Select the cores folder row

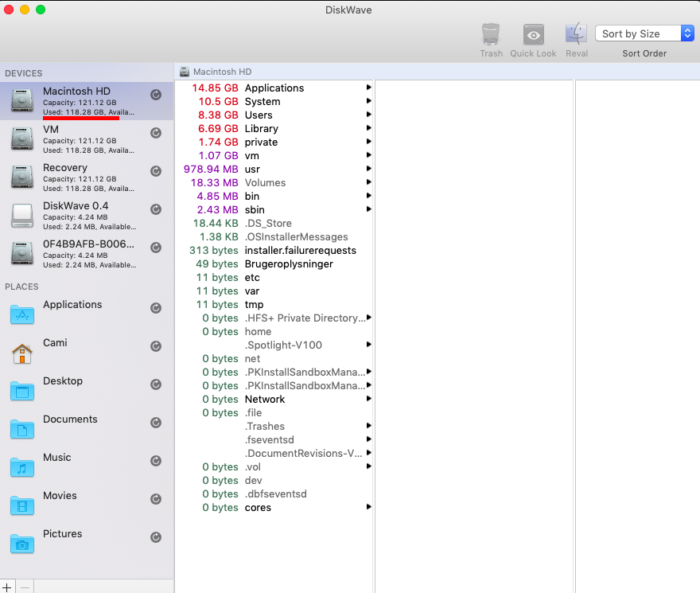[274, 507]
